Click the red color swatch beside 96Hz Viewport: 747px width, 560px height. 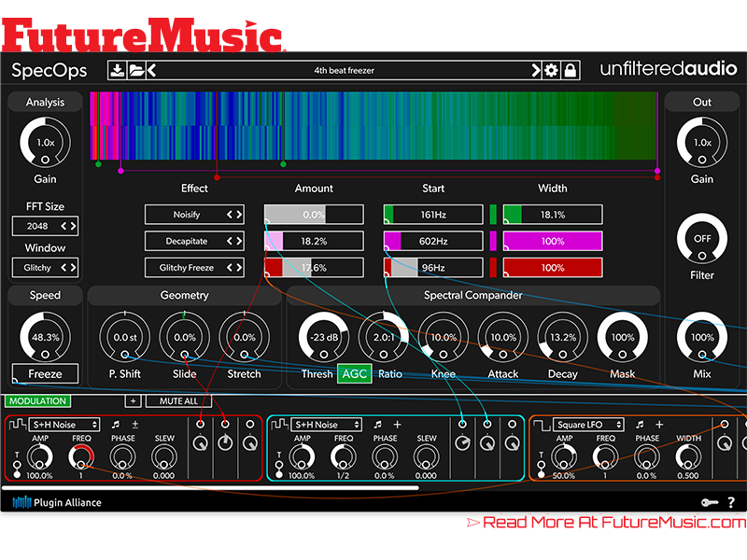(493, 268)
